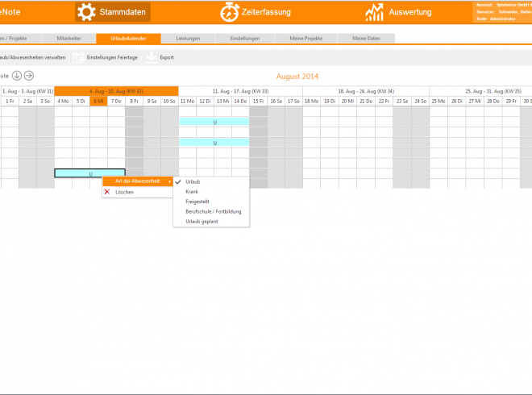The width and height of the screenshot is (532, 395).
Task: Click the Auswertung bar chart icon
Action: point(374,12)
